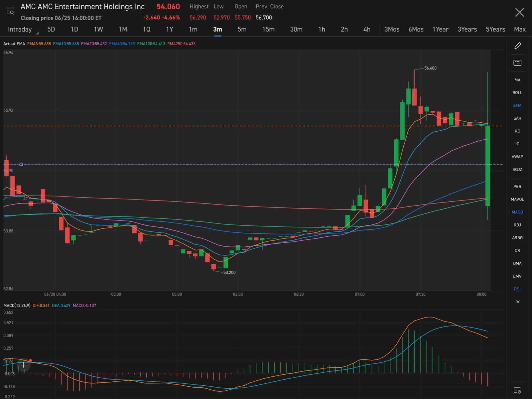The height and width of the screenshot is (399, 532).
Task: Click the MACD(12,26,9) legend label
Action: pyautogui.click(x=17, y=305)
